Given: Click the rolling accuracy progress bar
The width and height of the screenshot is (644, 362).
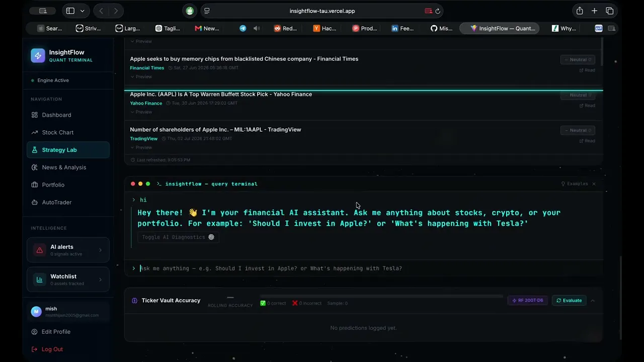Looking at the screenshot, I should tap(381, 297).
